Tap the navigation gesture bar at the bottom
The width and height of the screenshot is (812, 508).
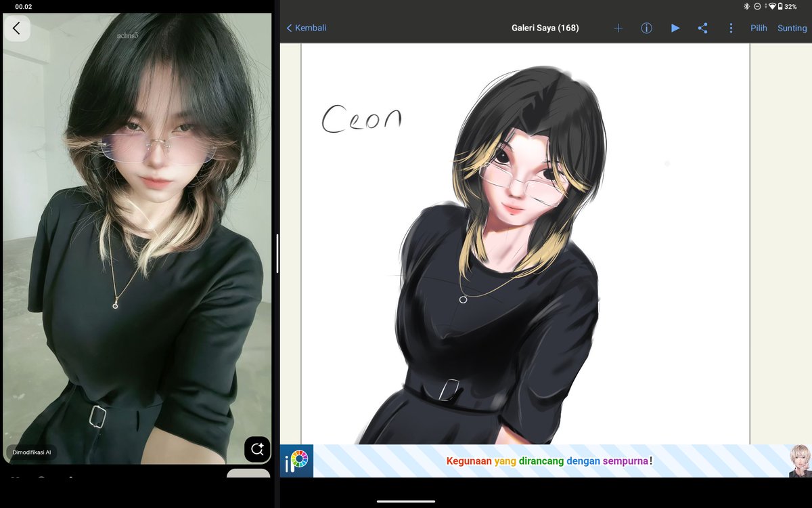click(x=406, y=501)
